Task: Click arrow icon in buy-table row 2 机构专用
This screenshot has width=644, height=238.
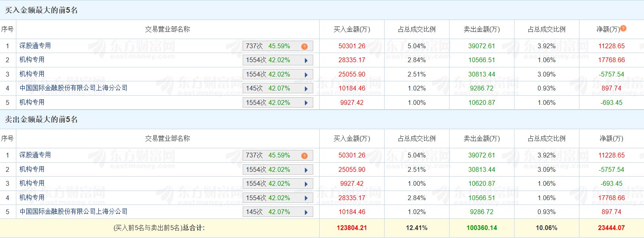Action: (306, 61)
